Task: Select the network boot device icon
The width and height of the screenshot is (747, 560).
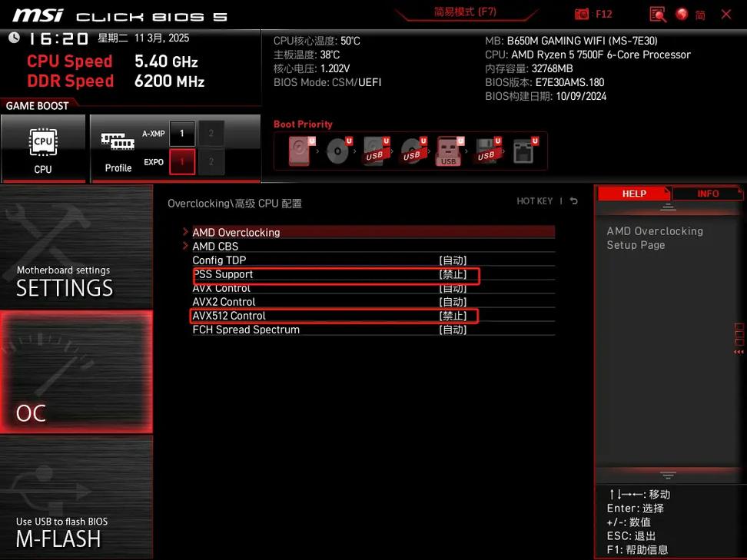Action: (525, 151)
